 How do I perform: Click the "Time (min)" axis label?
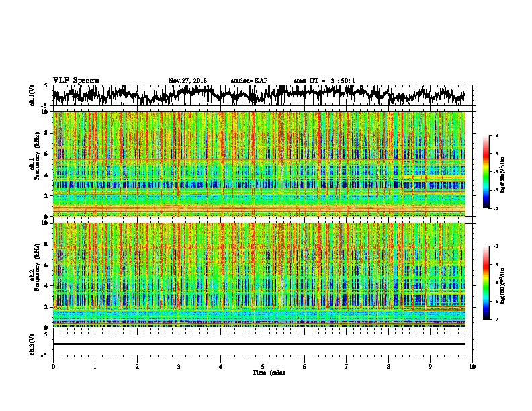pos(269,373)
